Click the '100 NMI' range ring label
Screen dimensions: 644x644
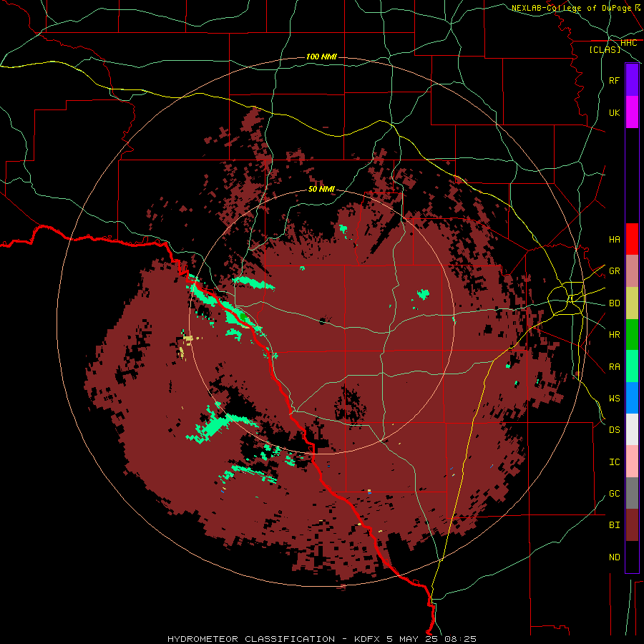point(321,57)
